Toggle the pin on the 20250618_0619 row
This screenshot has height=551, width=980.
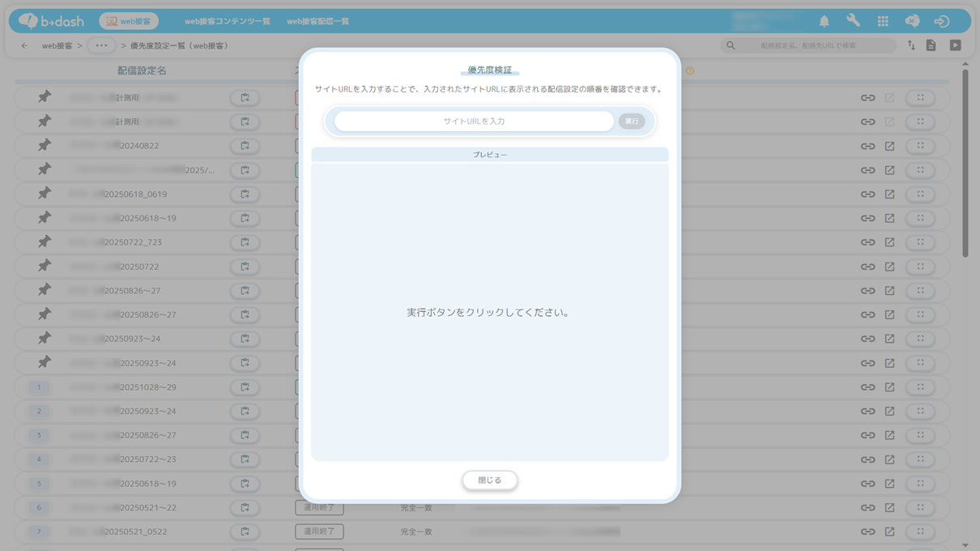(x=45, y=194)
